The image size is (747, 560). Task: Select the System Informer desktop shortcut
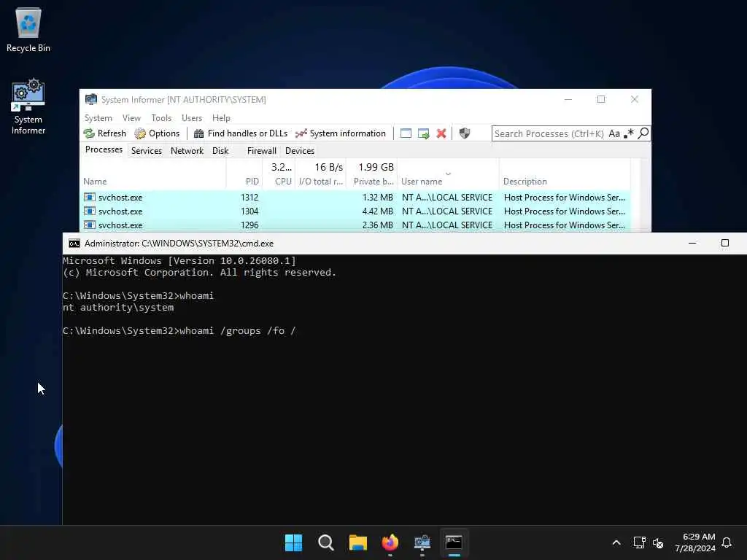pyautogui.click(x=28, y=106)
